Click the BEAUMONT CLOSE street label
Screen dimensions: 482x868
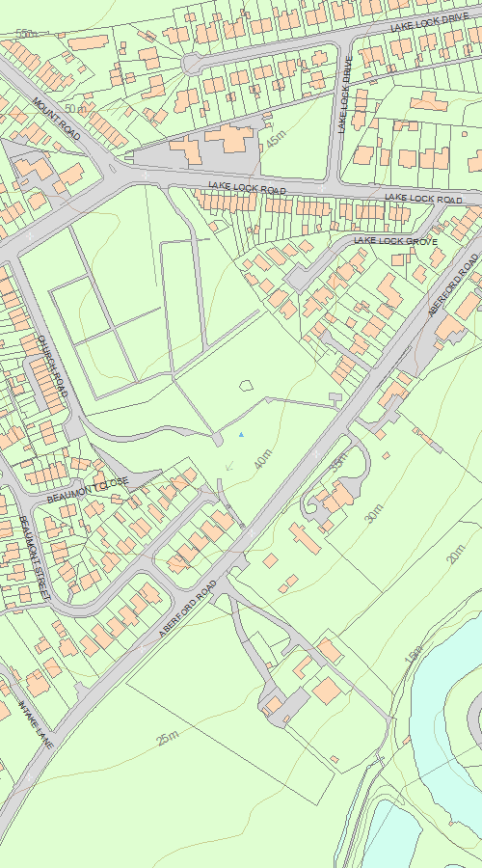point(88,490)
